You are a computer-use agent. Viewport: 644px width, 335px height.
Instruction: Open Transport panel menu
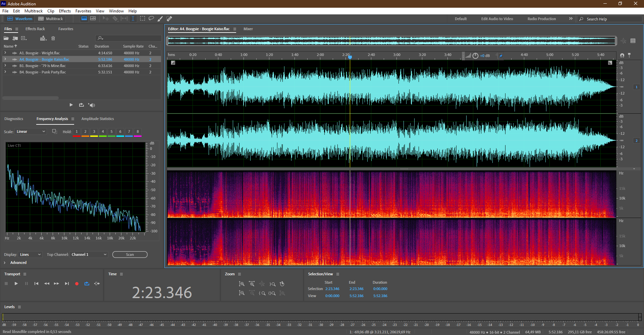coord(25,274)
